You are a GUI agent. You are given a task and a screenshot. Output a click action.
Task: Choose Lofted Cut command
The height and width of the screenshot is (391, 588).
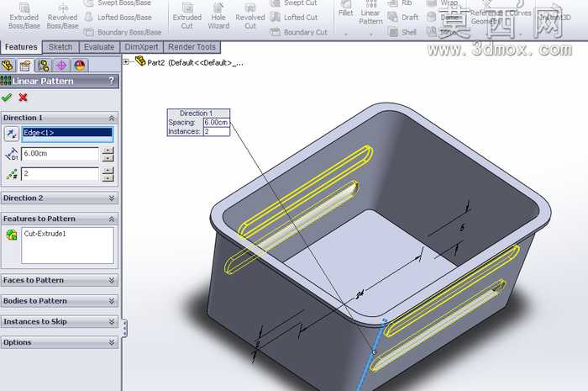pos(294,18)
